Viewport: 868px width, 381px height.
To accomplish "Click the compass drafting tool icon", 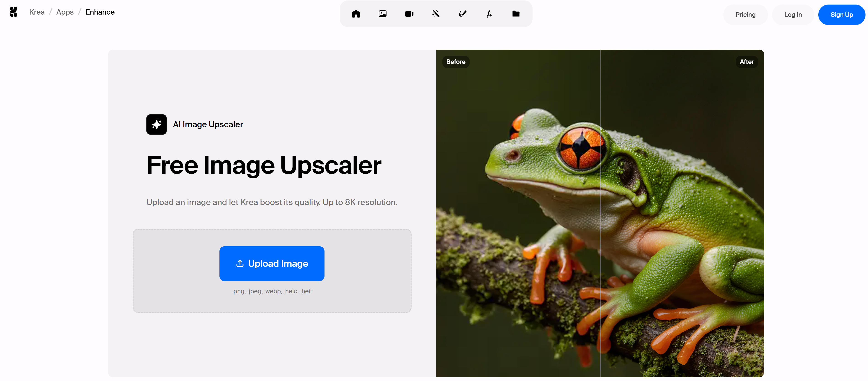I will click(x=489, y=14).
